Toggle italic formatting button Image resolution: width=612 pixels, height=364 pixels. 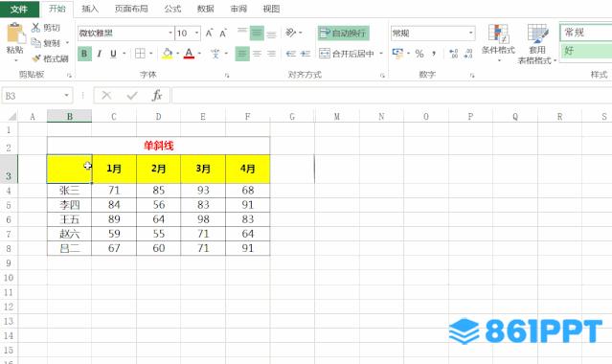point(100,54)
